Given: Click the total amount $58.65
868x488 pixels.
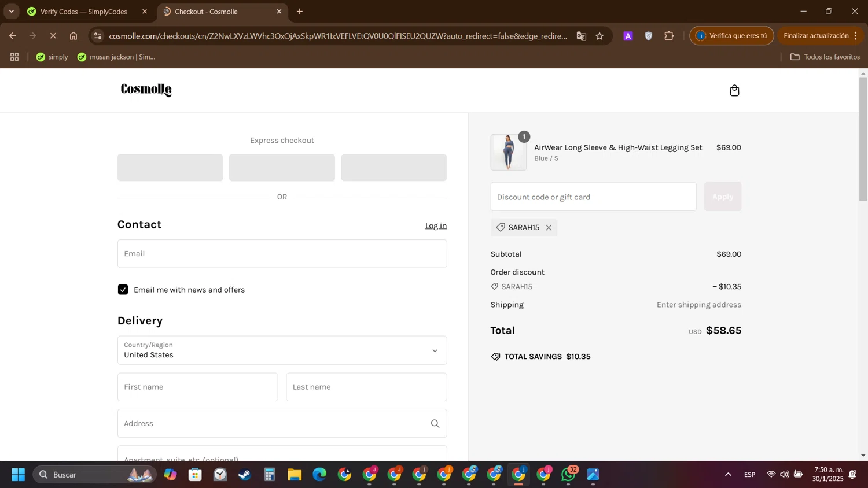Looking at the screenshot, I should [x=723, y=331].
